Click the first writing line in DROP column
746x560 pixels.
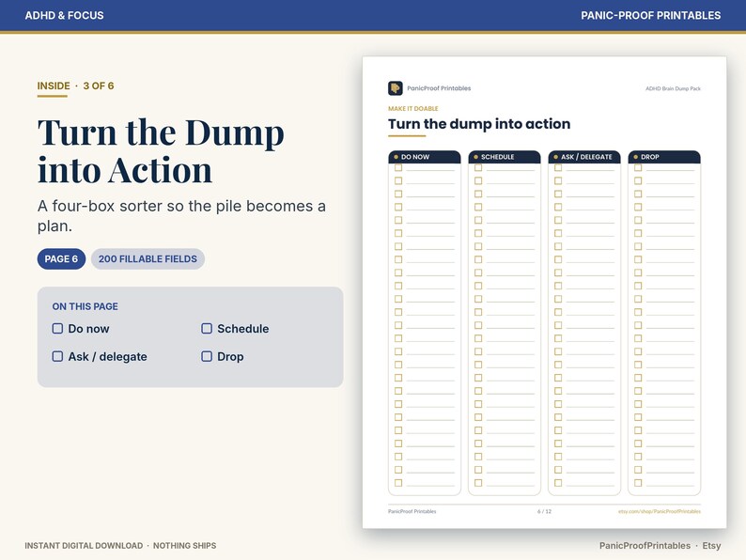(x=670, y=170)
